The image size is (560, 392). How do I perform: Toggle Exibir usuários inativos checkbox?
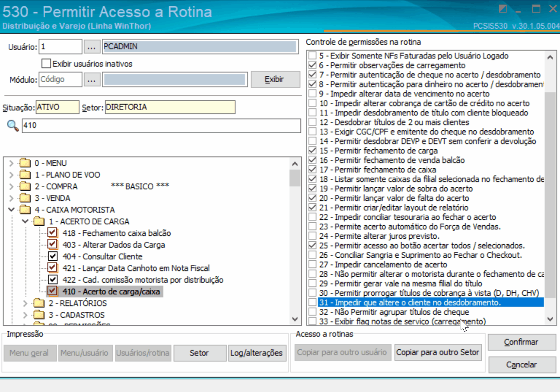click(x=46, y=64)
